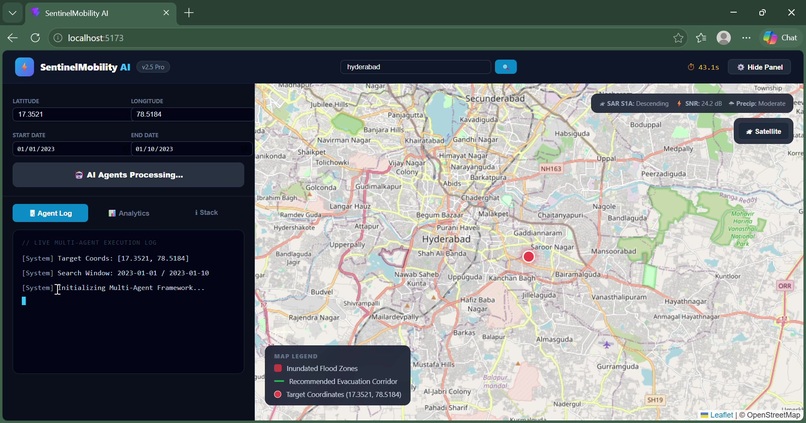Switch the map to Satellite view

(763, 132)
